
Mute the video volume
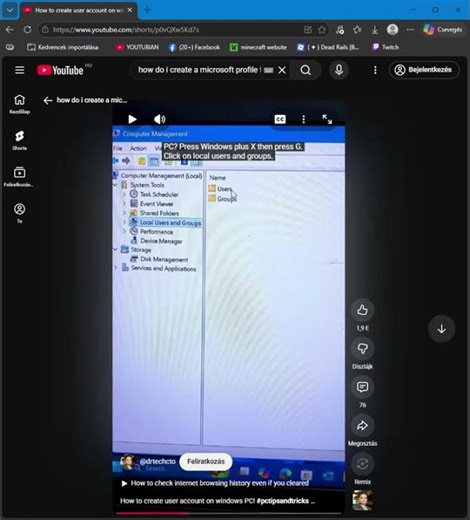(159, 119)
